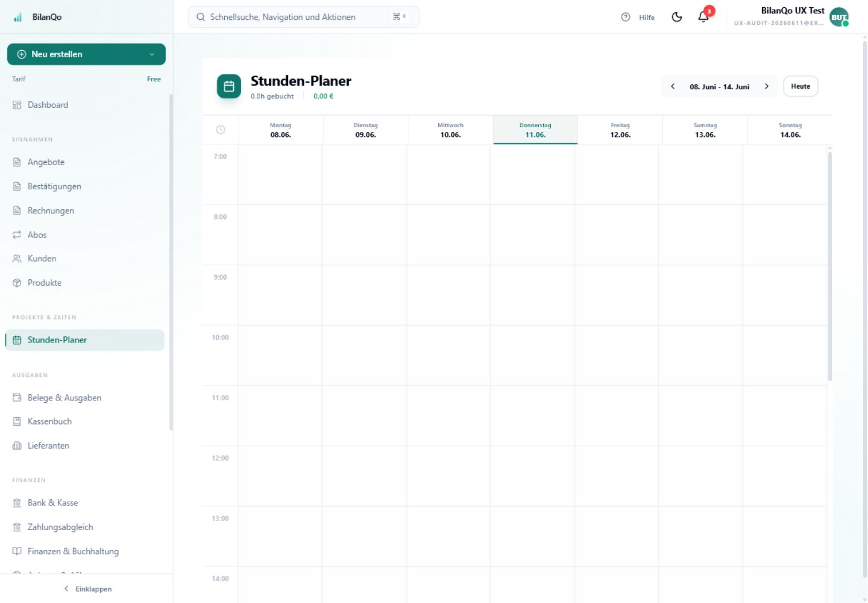Focus the Schnellsuche search field
This screenshot has width=868, height=603.
tap(304, 17)
